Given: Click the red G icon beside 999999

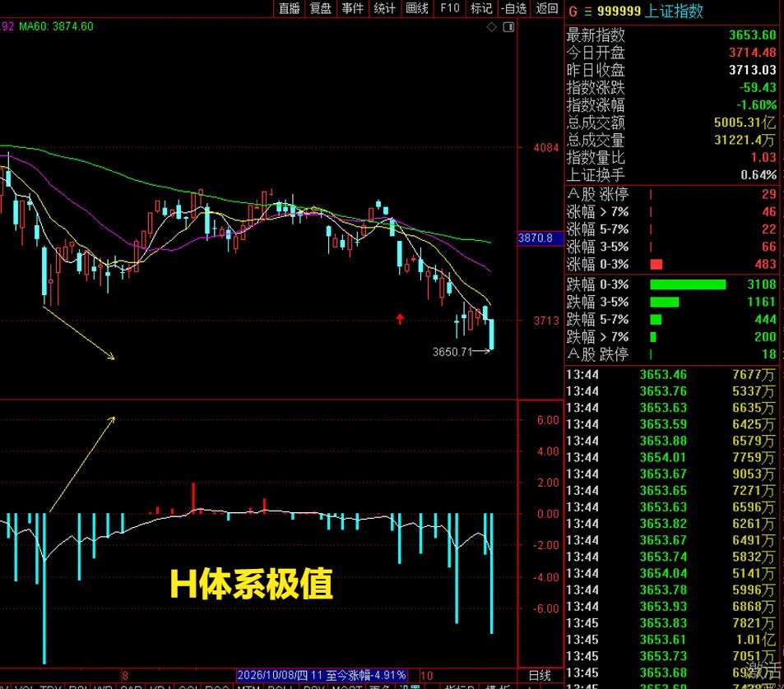Looking at the screenshot, I should tap(573, 11).
